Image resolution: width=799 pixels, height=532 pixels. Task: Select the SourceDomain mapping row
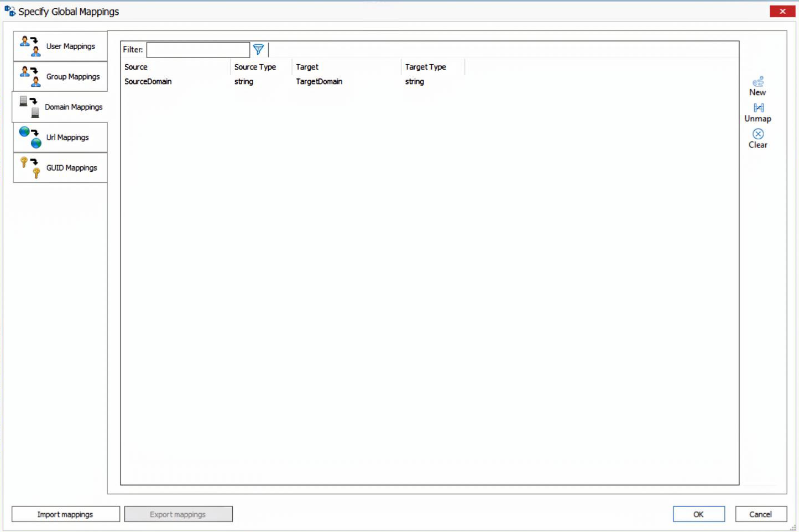(x=148, y=81)
